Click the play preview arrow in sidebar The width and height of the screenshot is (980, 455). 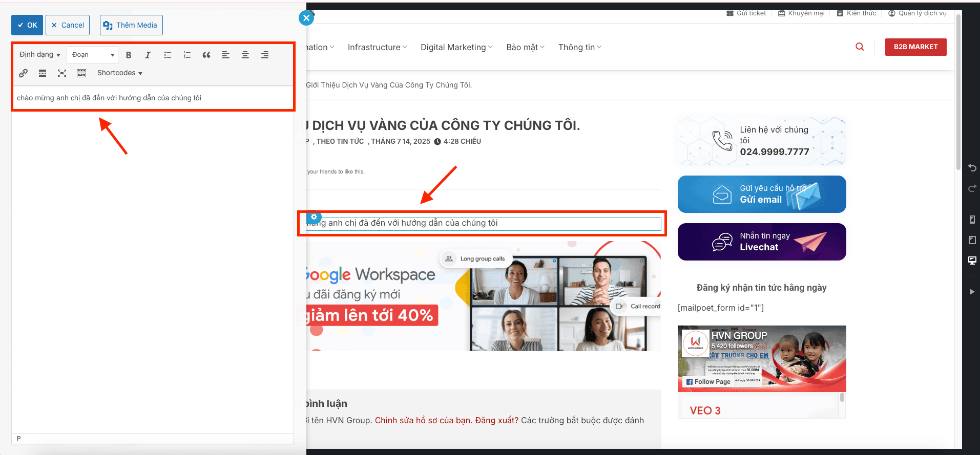click(972, 292)
